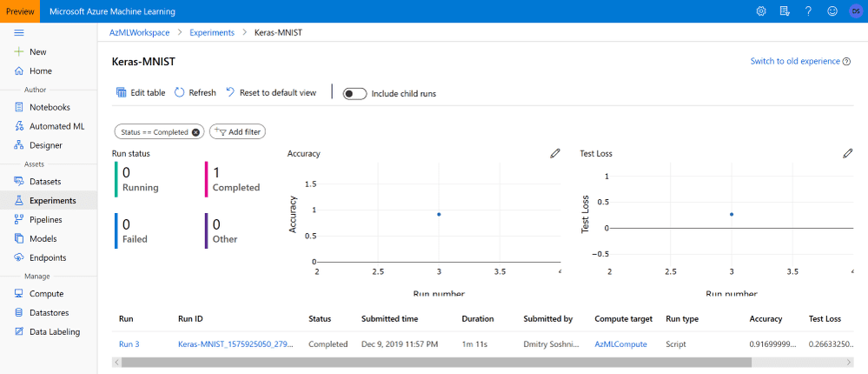Click the Other run status tile
This screenshot has width=868, height=374.
222,231
